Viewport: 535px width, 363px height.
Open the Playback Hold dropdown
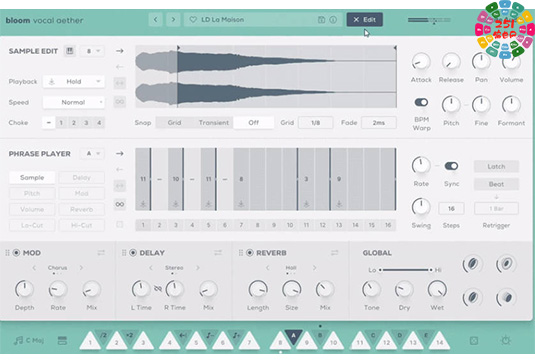coord(74,82)
